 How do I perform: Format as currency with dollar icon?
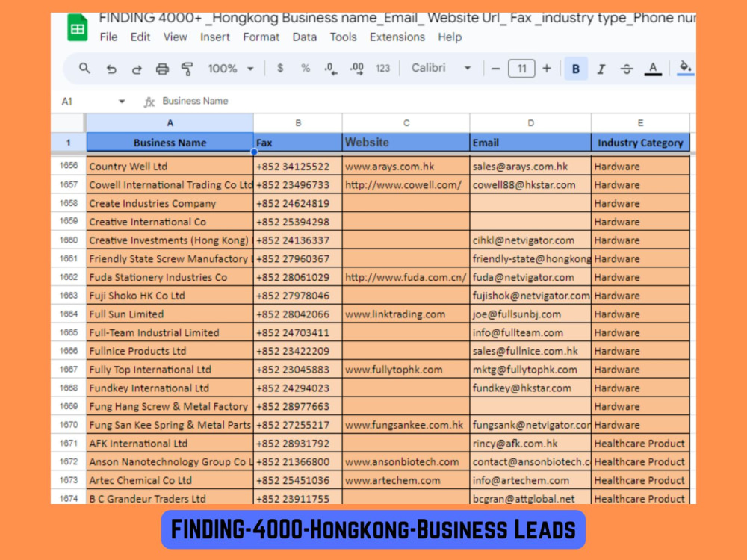coord(280,68)
